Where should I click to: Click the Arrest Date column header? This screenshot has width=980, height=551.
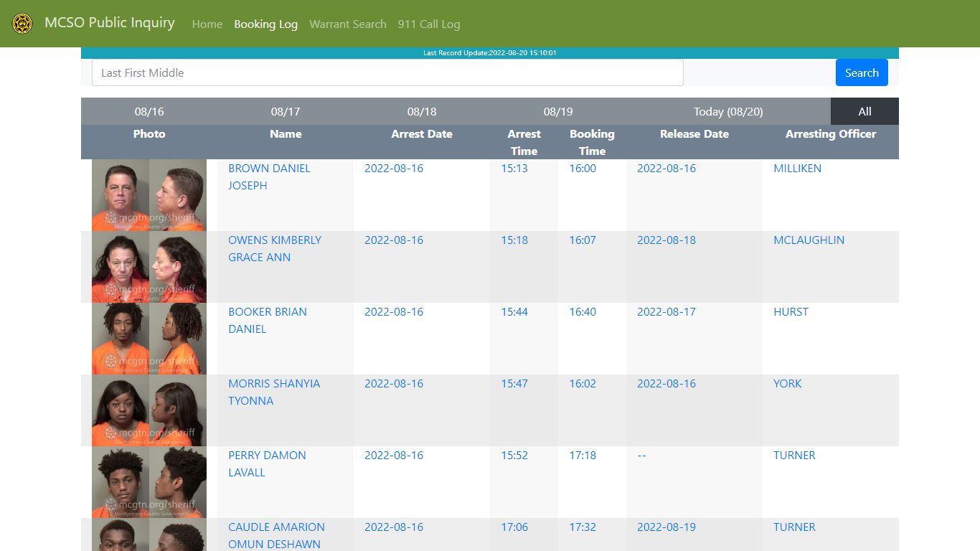pyautogui.click(x=422, y=133)
